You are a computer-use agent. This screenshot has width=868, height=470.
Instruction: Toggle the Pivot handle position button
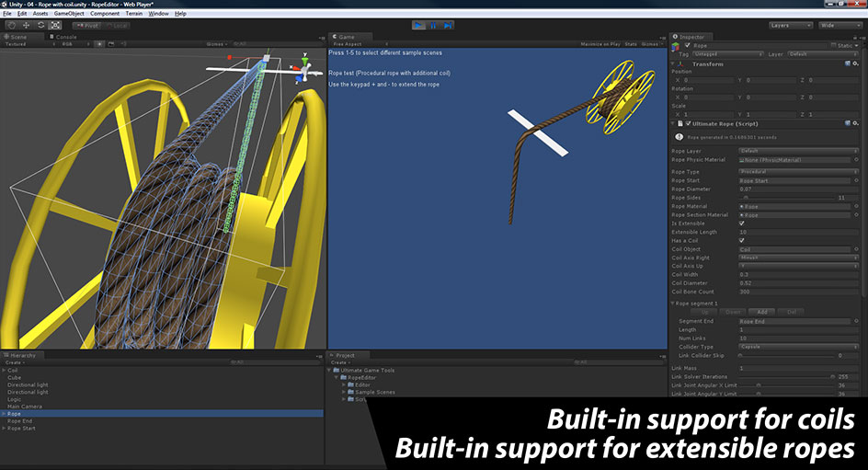point(87,26)
